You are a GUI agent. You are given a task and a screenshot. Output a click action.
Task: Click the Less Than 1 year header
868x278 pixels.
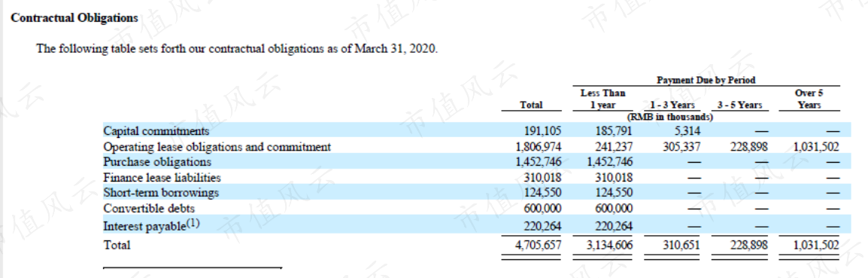point(602,99)
